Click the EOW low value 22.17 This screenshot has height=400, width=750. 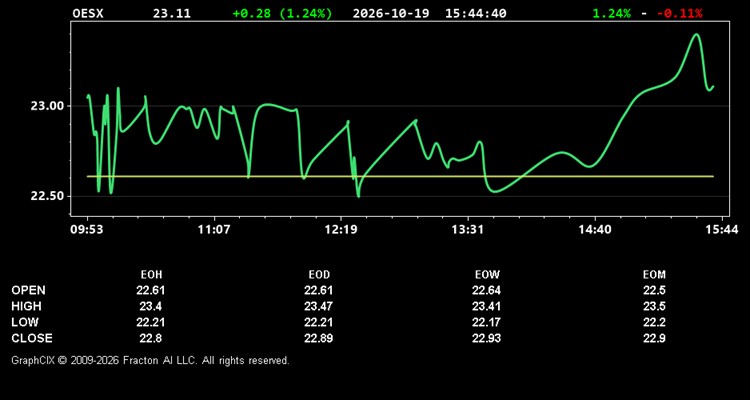[486, 322]
